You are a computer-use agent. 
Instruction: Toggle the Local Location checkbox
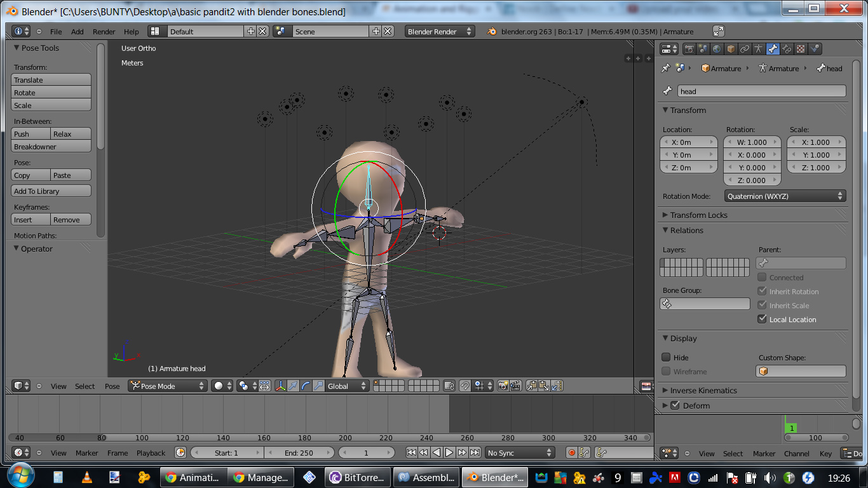coord(763,319)
